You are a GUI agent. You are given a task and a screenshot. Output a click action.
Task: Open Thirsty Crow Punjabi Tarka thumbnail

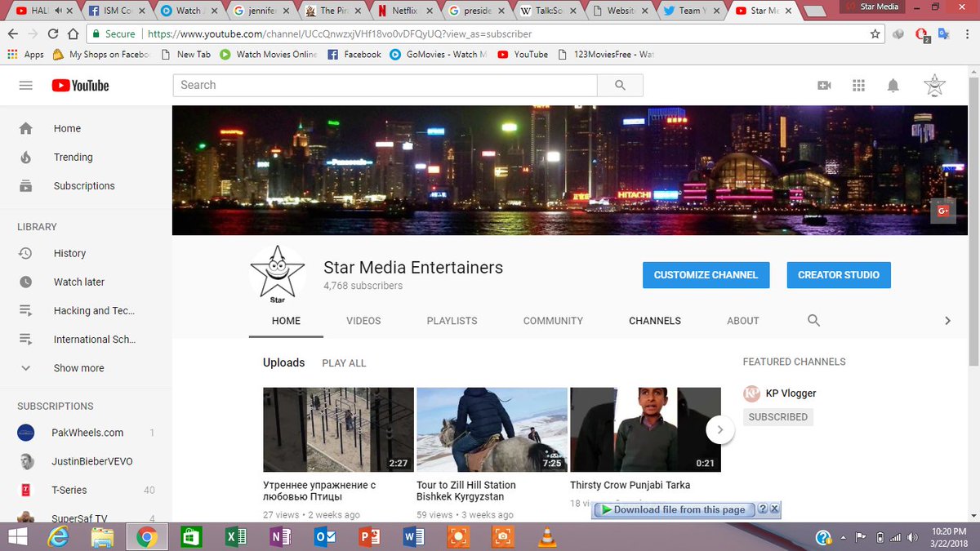tap(645, 429)
